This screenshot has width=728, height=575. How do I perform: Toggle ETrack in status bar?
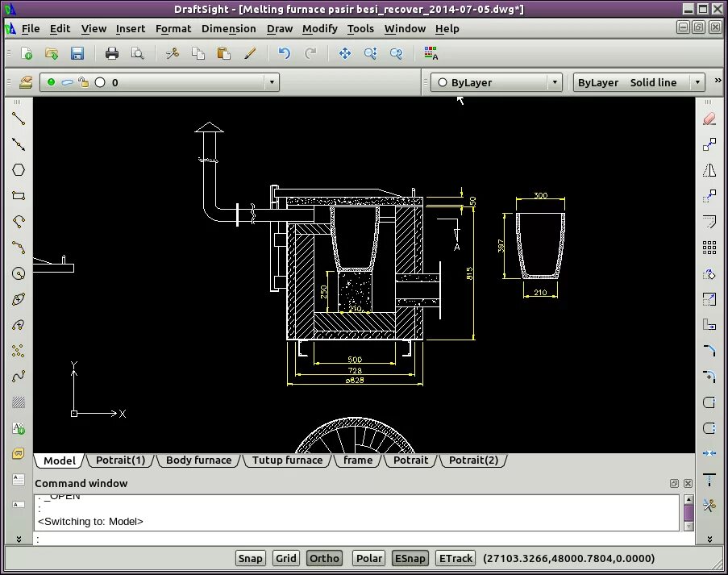point(456,558)
